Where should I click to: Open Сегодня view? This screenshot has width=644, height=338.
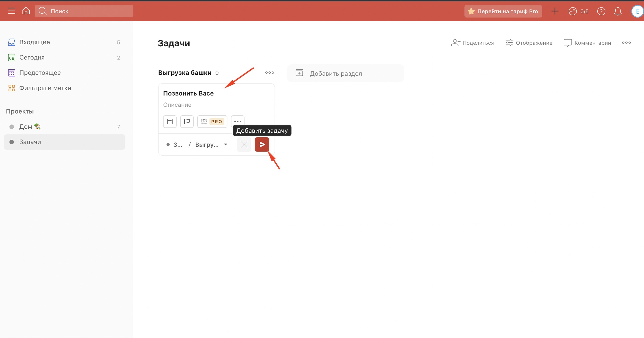pyautogui.click(x=64, y=58)
